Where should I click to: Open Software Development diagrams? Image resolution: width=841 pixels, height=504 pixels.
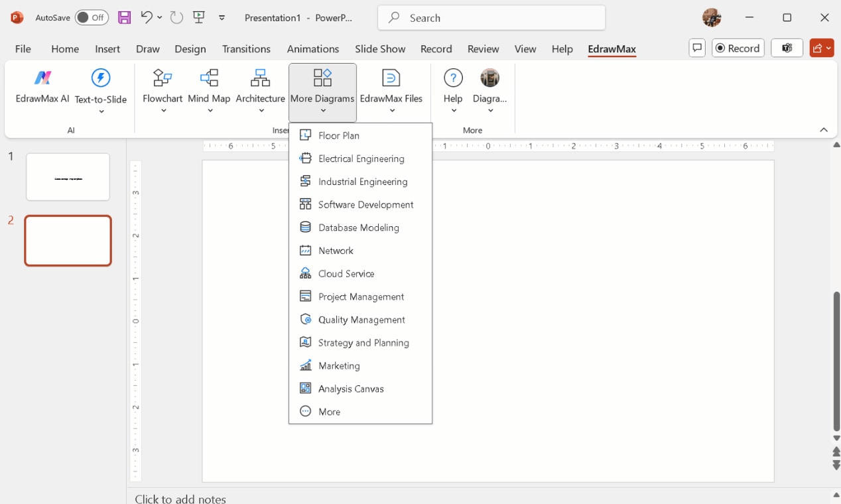pyautogui.click(x=361, y=205)
